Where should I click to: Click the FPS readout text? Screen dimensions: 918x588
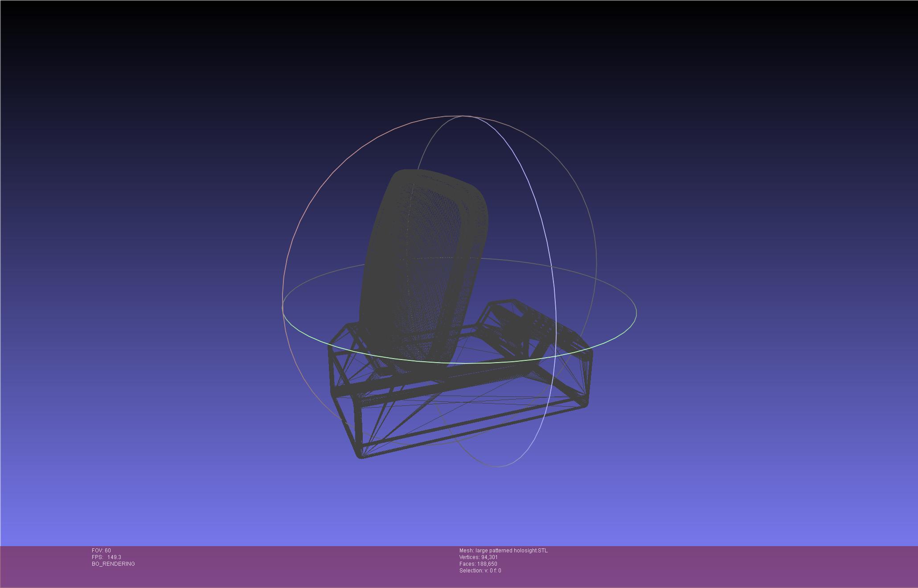[106, 557]
